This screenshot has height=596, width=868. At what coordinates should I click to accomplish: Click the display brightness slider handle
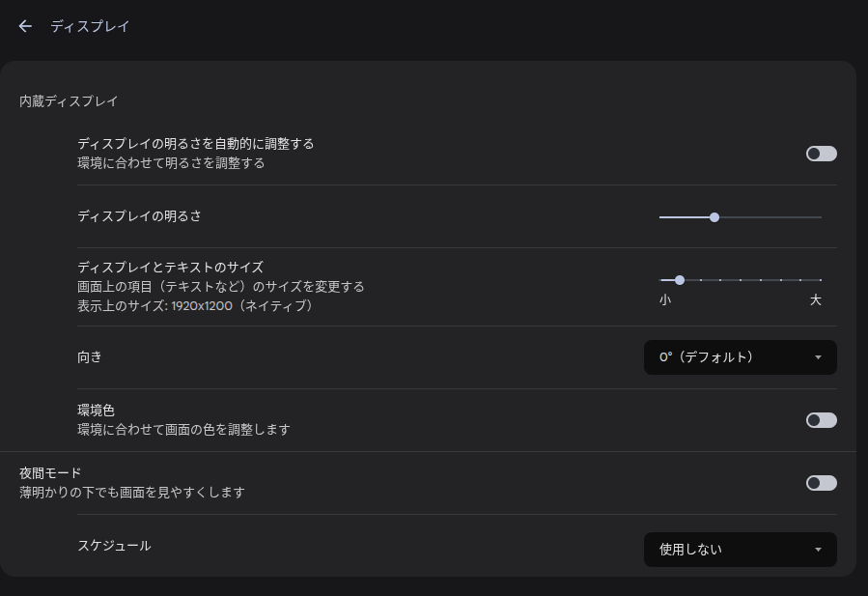[714, 217]
